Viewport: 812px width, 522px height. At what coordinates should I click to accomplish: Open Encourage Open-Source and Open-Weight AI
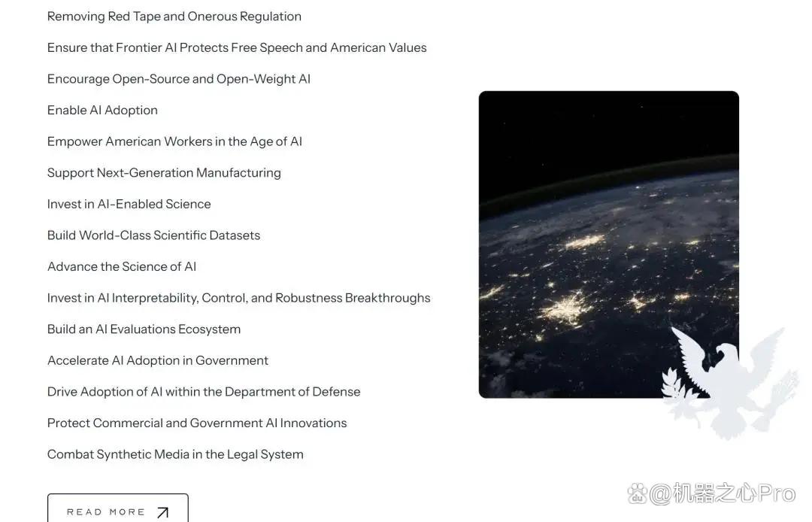[x=179, y=79]
